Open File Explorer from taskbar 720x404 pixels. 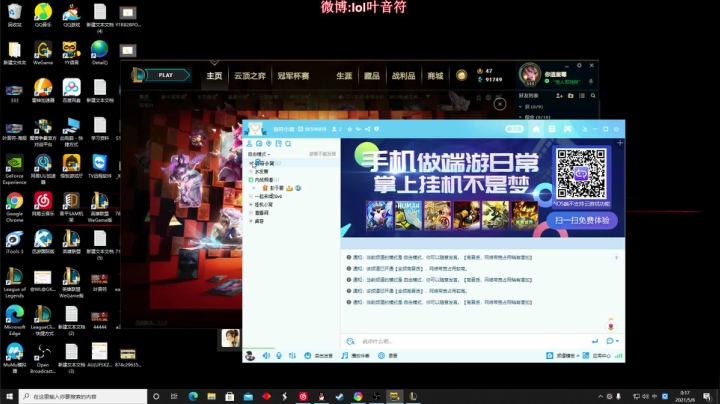tap(211, 396)
